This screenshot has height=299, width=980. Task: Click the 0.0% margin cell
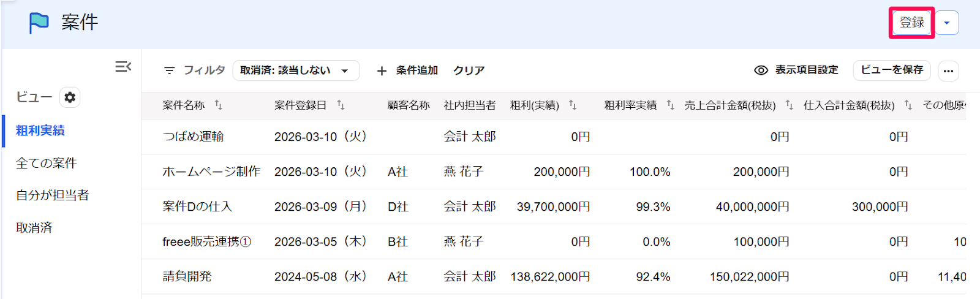657,241
